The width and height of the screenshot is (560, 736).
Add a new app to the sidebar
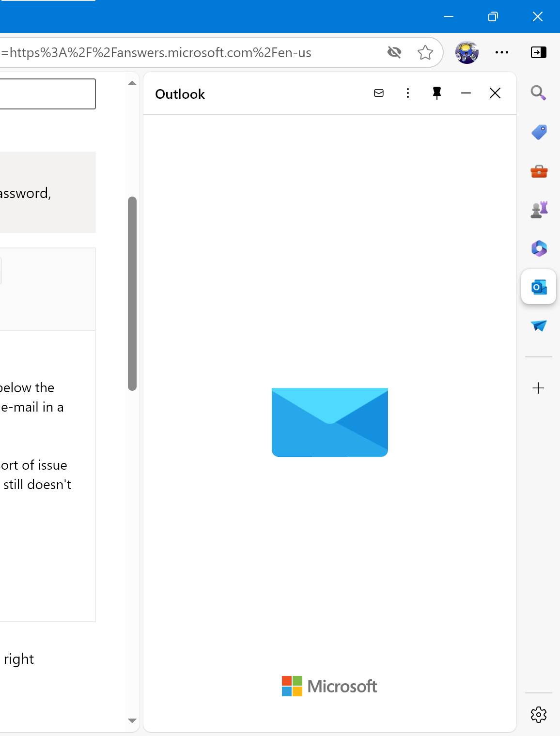(x=539, y=388)
